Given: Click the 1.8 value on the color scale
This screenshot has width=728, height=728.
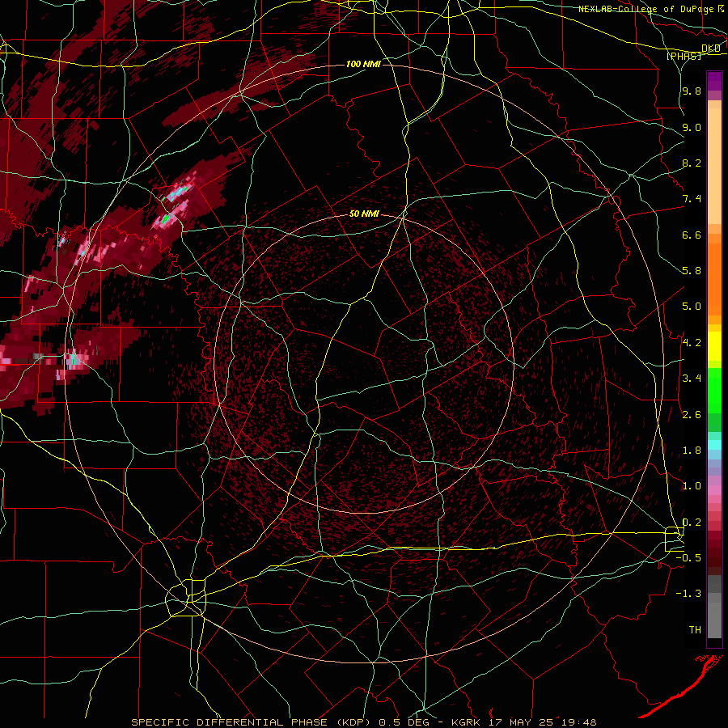Looking at the screenshot, I should point(692,451).
